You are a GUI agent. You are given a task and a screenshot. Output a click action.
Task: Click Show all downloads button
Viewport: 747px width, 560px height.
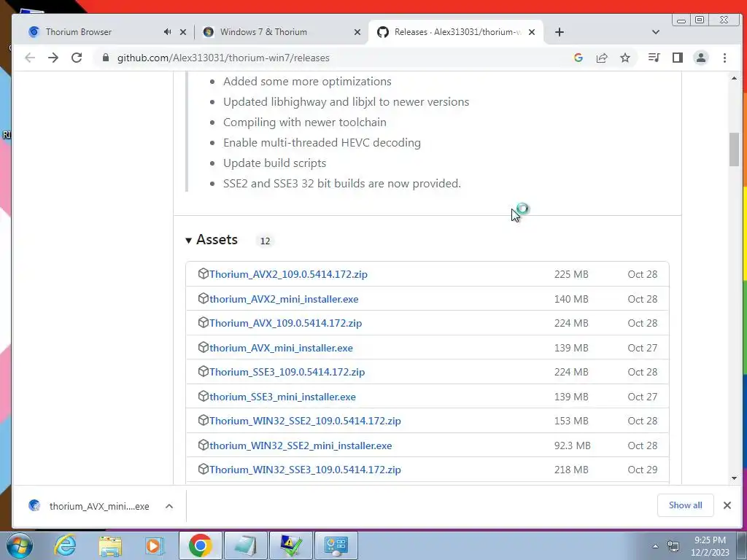tap(685, 505)
